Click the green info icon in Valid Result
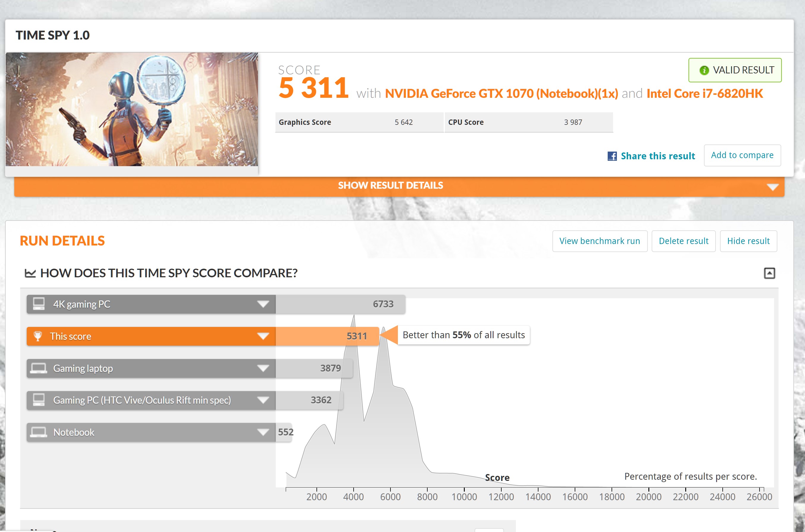 704,70
